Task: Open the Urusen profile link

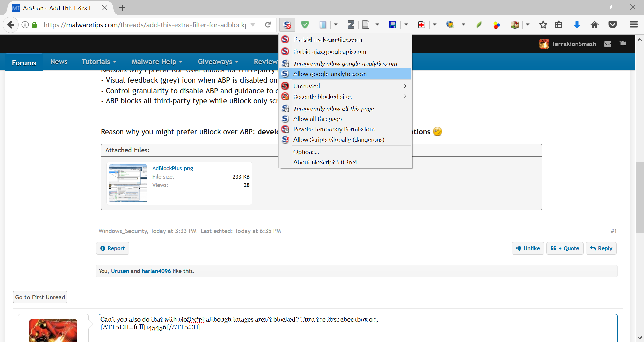Action: pyautogui.click(x=120, y=271)
